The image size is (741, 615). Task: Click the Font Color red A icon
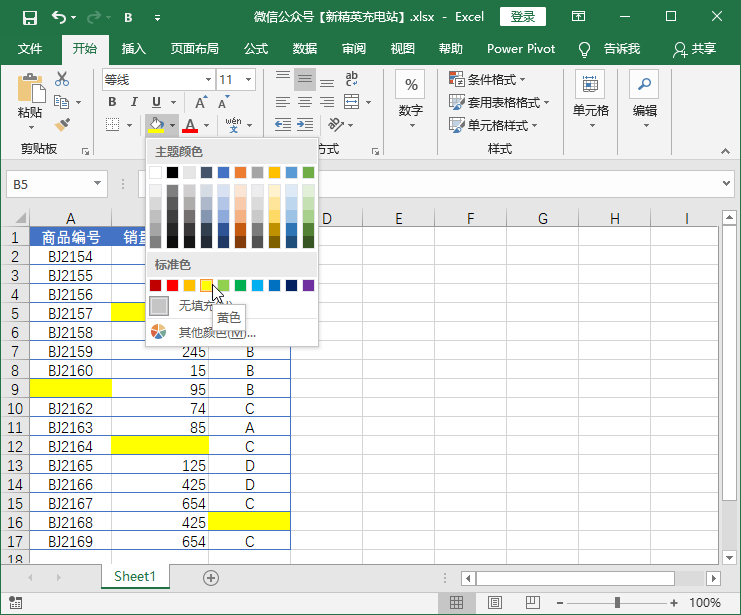[190, 125]
